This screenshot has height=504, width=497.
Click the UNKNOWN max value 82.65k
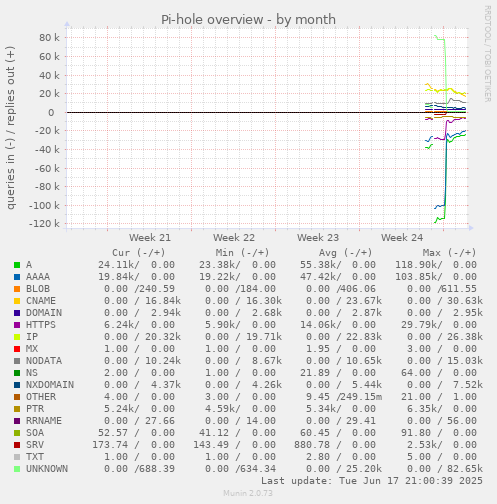pos(465,469)
